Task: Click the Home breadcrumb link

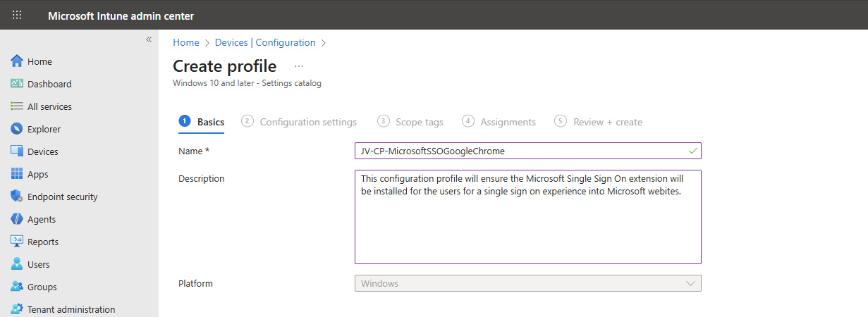Action: tap(186, 42)
